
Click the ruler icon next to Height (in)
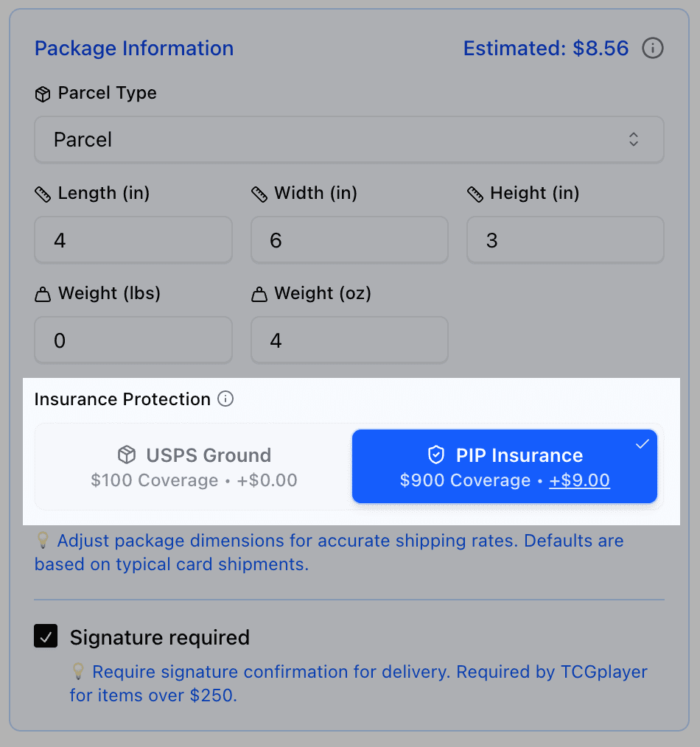point(475,193)
